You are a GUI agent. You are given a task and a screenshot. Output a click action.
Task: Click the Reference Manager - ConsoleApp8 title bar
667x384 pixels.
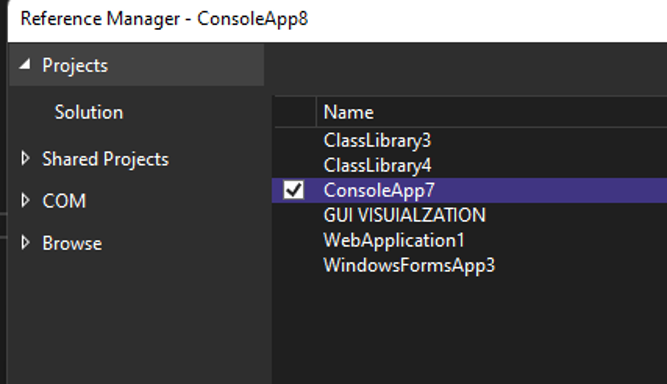(337, 20)
